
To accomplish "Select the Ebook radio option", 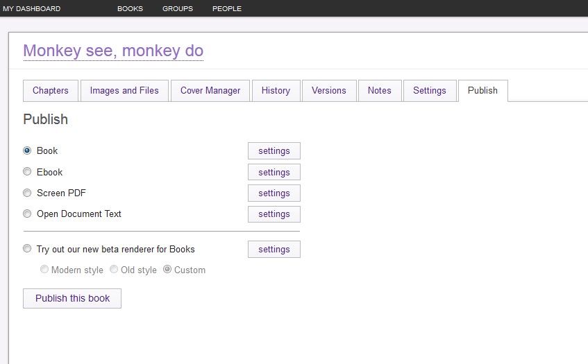I will click(27, 172).
